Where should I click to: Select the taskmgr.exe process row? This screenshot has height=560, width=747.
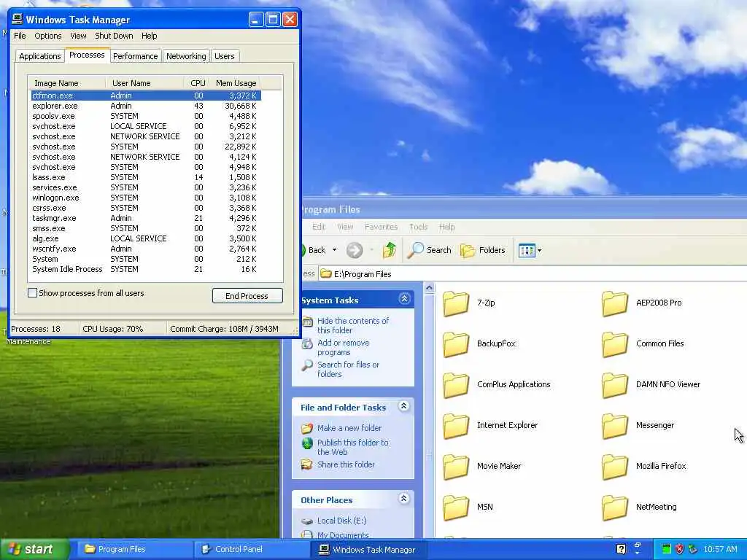[x=146, y=218]
